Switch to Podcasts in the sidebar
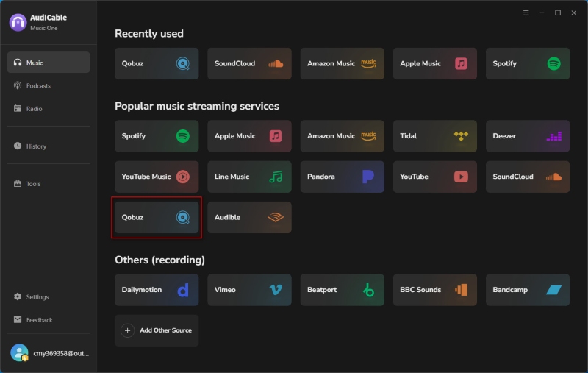 49,85
